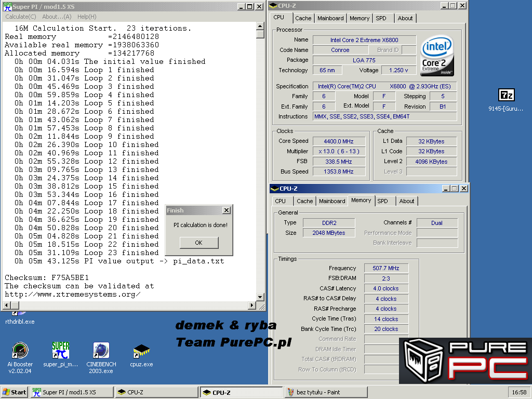Click the Super PI horizontal scrollbar right arrow
The width and height of the screenshot is (532, 399).
[251, 305]
